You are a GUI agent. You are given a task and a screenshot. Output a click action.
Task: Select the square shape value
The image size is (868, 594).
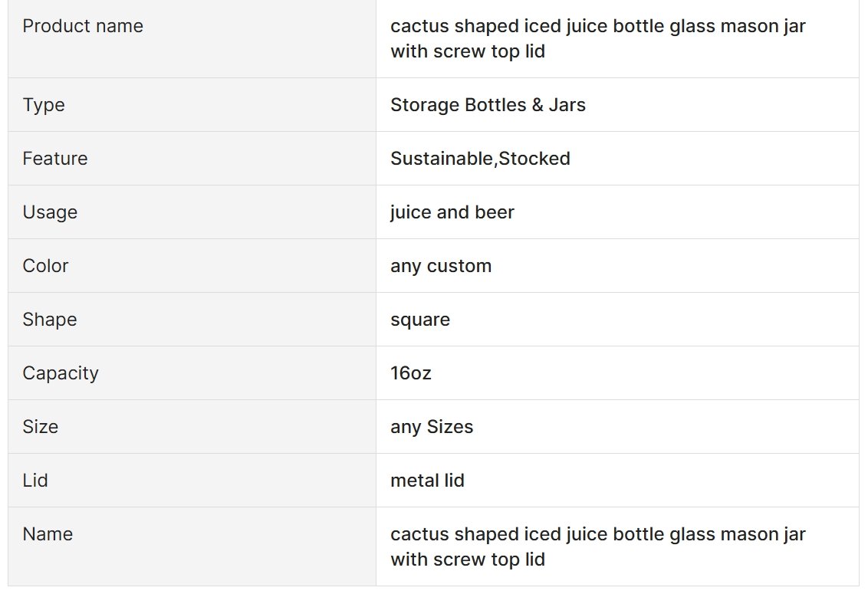tap(420, 320)
